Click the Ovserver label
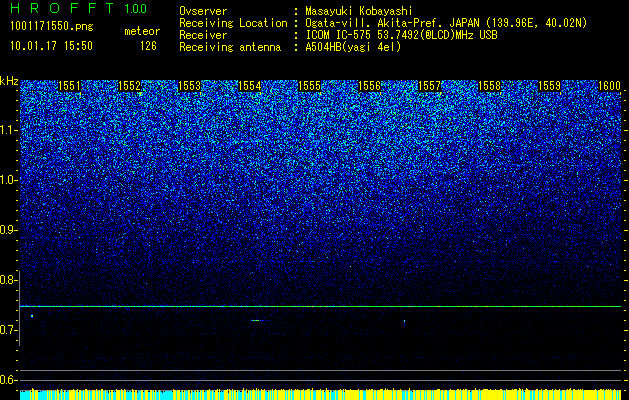 [x=203, y=11]
